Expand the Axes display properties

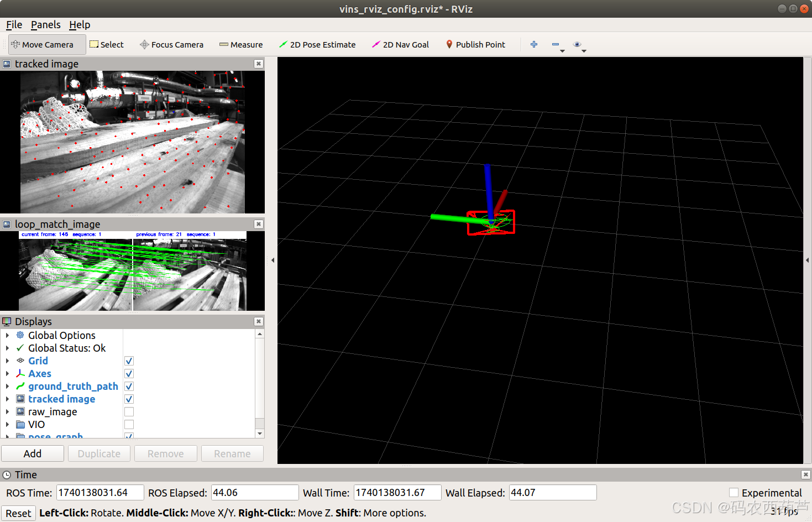7,373
